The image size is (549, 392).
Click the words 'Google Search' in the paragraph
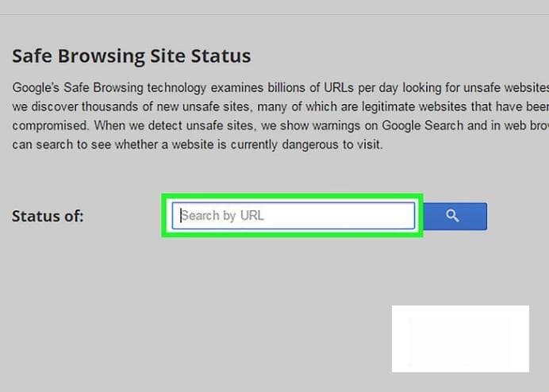tap(423, 125)
